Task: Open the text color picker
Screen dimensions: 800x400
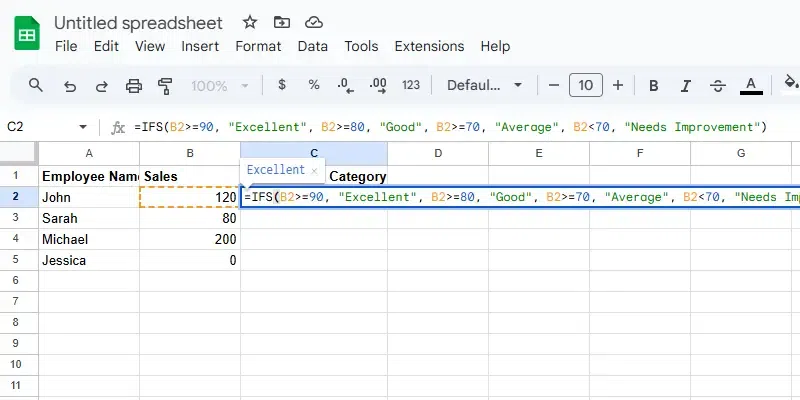Action: 751,86
